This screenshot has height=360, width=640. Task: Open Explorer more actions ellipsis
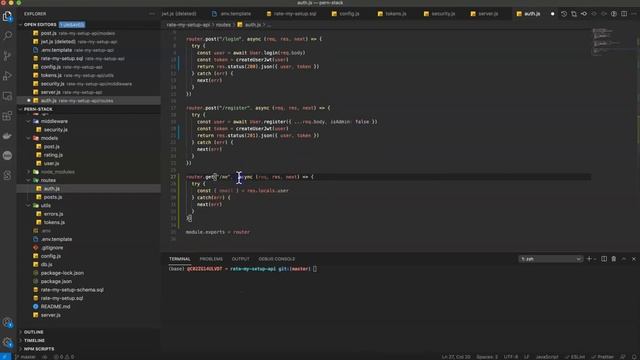pyautogui.click(x=152, y=14)
